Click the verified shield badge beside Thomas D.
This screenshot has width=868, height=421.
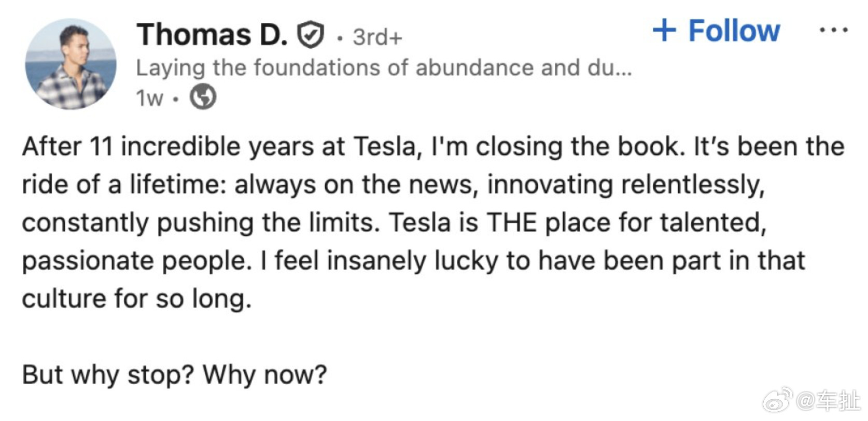[310, 35]
